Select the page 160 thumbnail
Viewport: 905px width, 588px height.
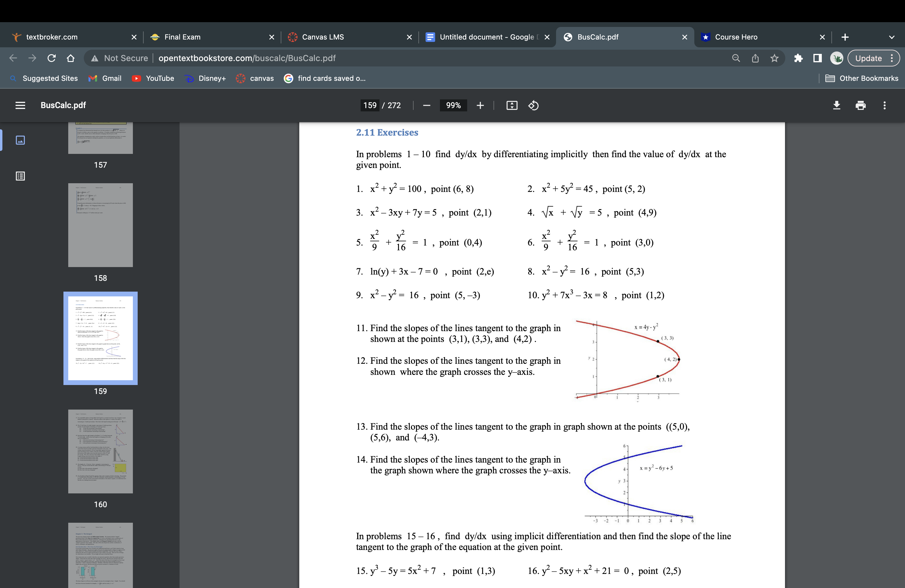100,451
